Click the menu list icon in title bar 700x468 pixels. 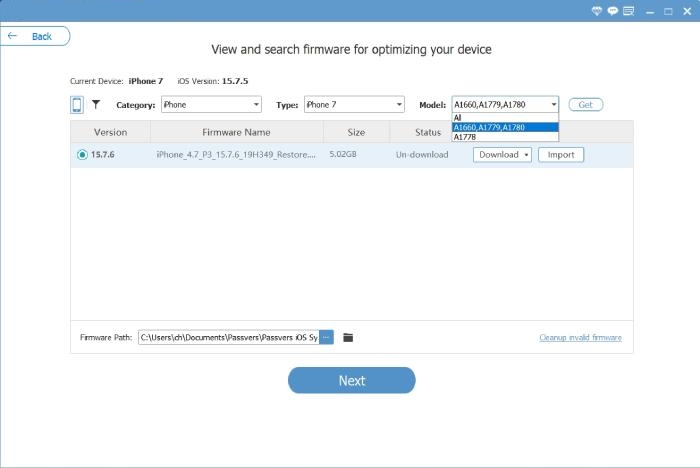point(628,10)
